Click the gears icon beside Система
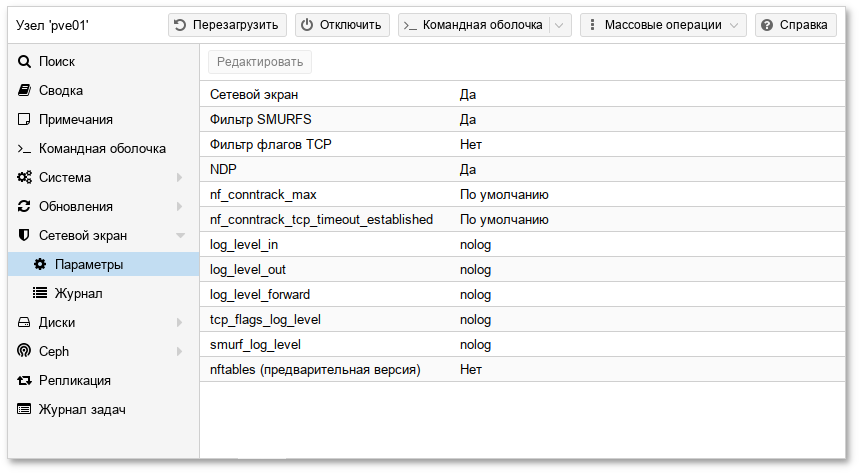859x473 pixels. [x=24, y=178]
